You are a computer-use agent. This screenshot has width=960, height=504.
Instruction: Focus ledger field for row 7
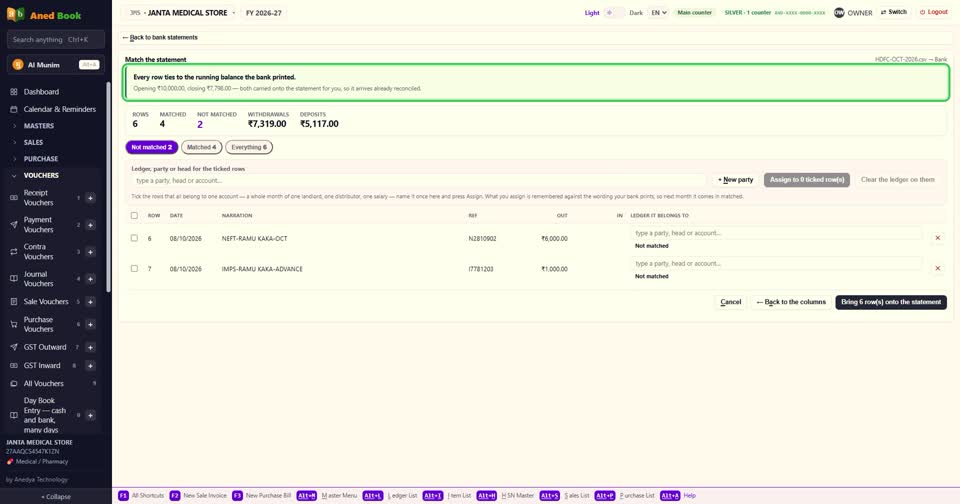(x=776, y=263)
